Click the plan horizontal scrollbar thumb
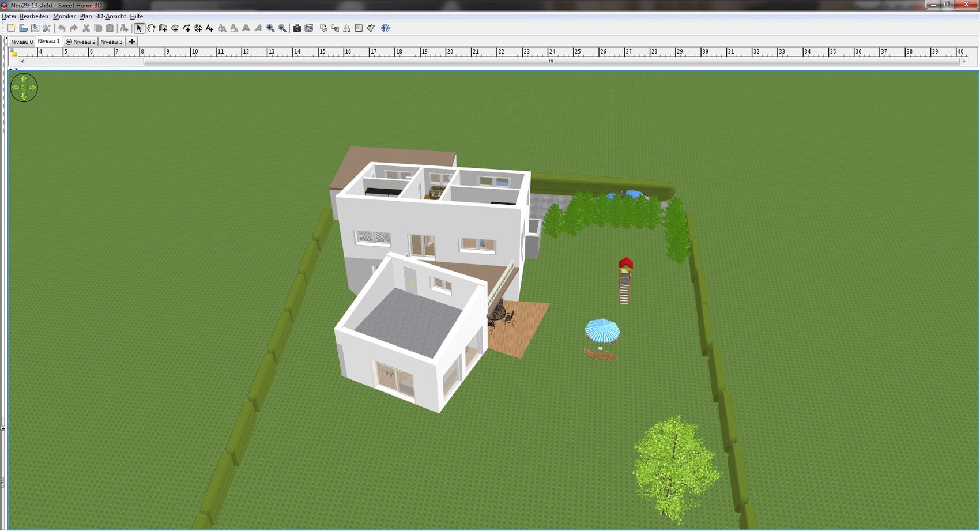This screenshot has width=980, height=531. point(551,61)
